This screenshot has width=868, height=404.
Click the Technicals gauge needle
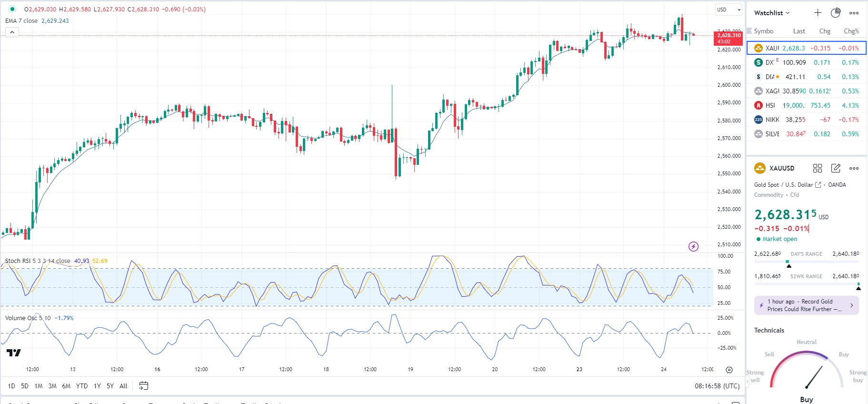point(814,377)
